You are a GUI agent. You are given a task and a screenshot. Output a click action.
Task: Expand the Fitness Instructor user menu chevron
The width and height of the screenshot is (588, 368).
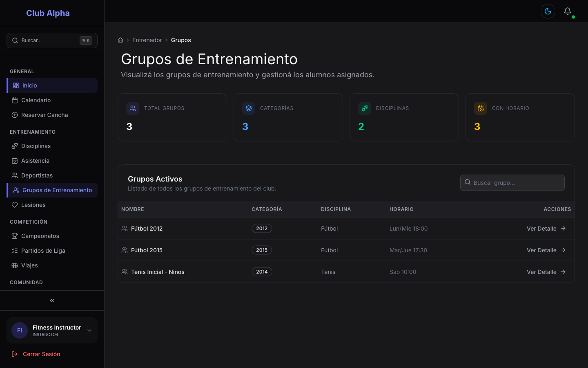[89, 330]
